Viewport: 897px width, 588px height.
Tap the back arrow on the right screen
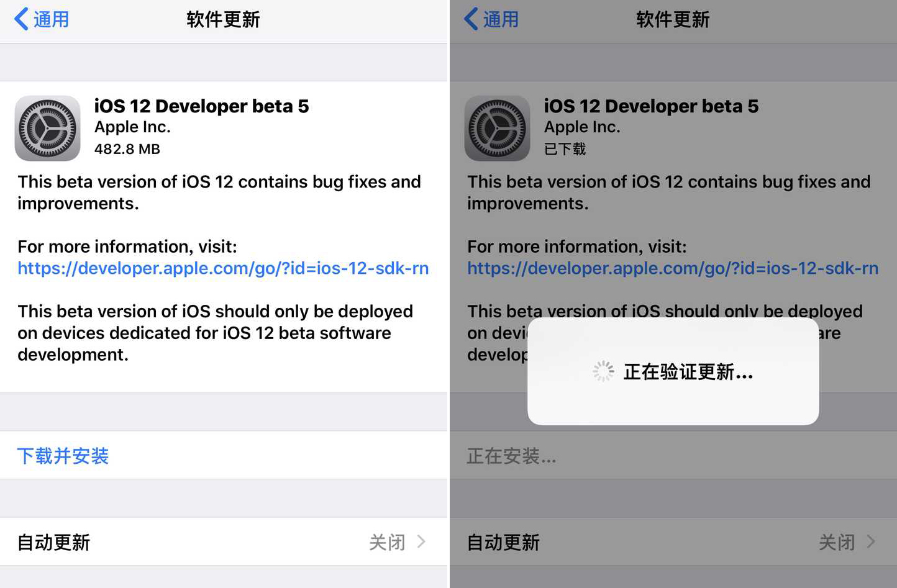[x=470, y=19]
